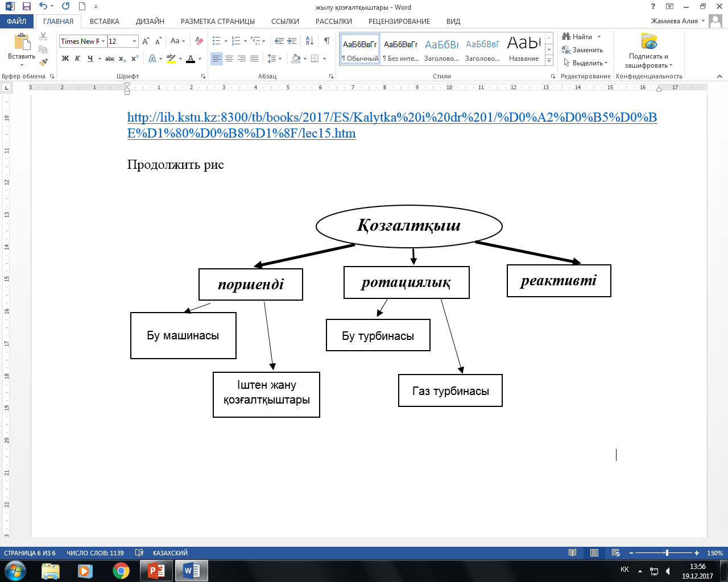This screenshot has width=728, height=582.
Task: Open the Paragraph dialog launcher
Action: click(331, 76)
